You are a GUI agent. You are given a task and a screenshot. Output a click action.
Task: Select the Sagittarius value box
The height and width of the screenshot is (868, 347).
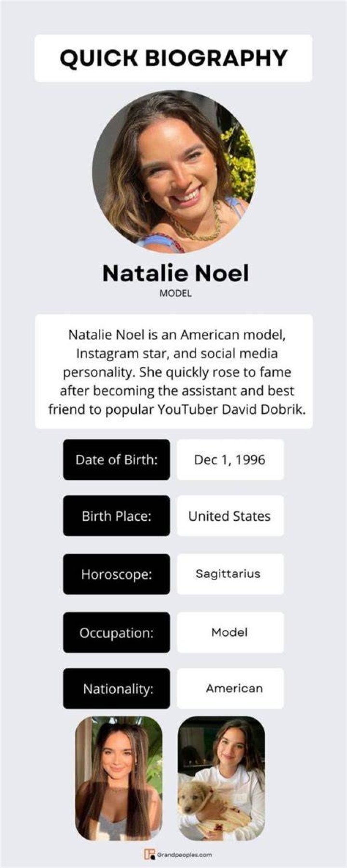[x=230, y=574]
